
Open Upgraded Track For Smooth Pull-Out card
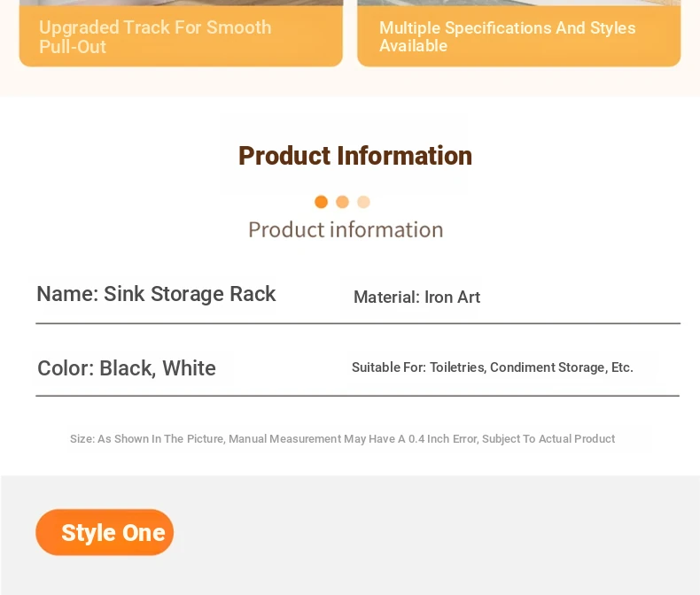[x=181, y=34]
